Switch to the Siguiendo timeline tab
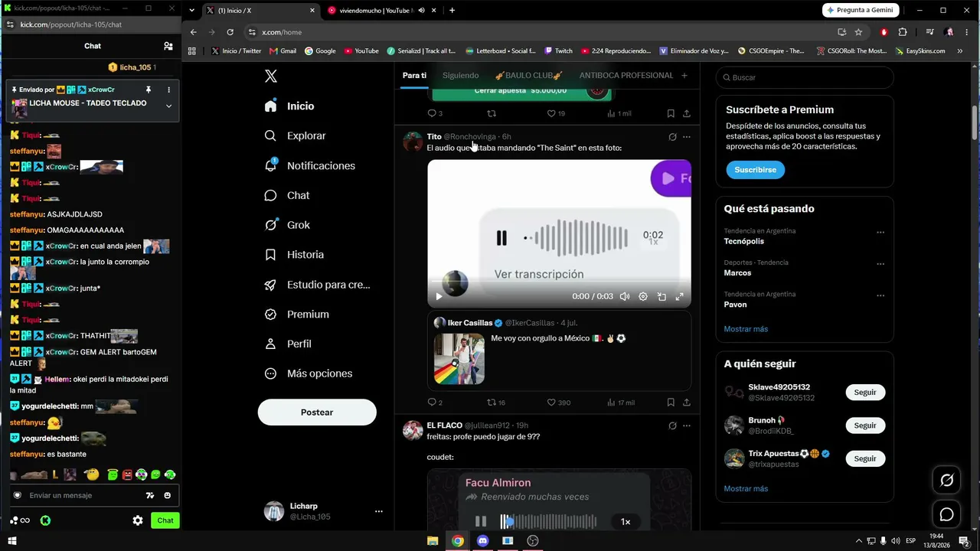Screen dimensions: 980x551 (x=460, y=75)
